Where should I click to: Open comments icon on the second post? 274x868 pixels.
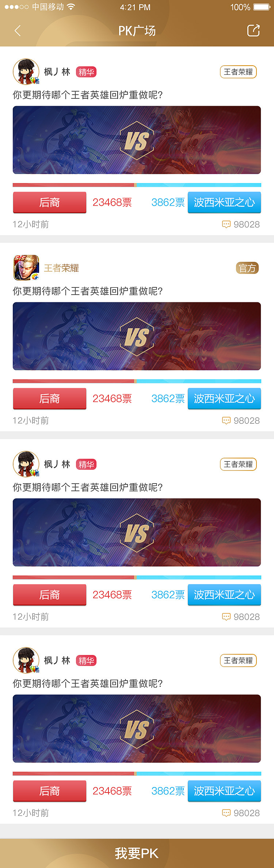point(226,421)
